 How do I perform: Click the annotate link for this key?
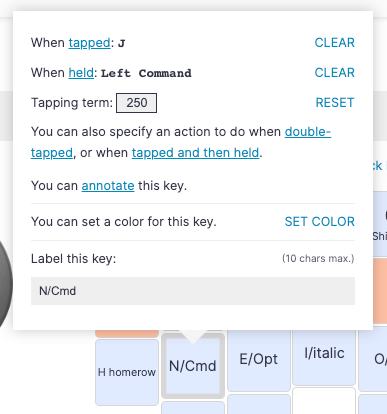(x=108, y=186)
